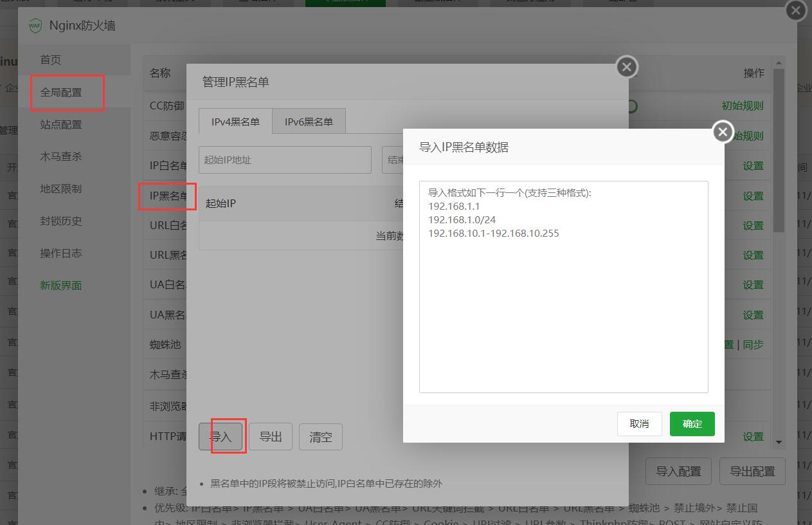The width and height of the screenshot is (812, 525).
Task: Click the 导入 button in the blacklist dialog
Action: (221, 437)
